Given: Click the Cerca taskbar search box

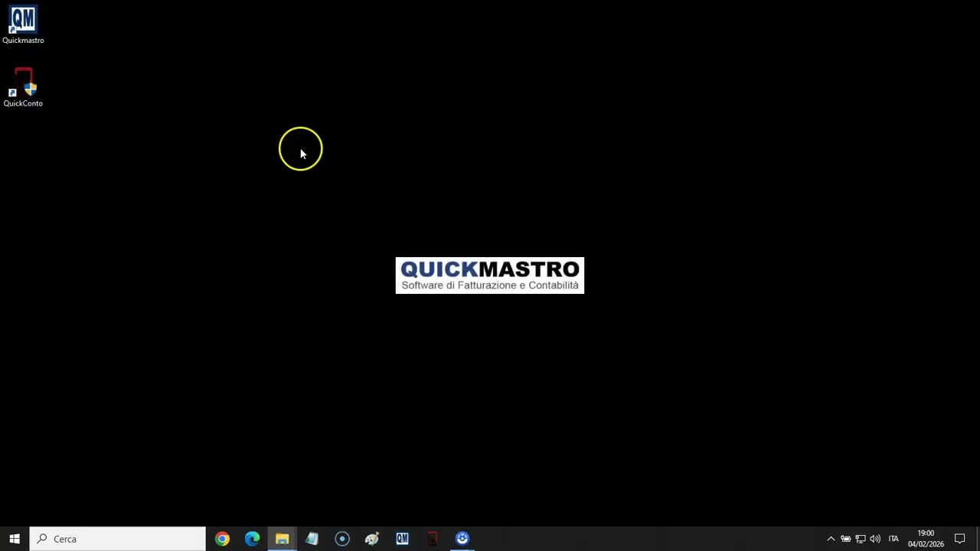Looking at the screenshot, I should coord(118,539).
